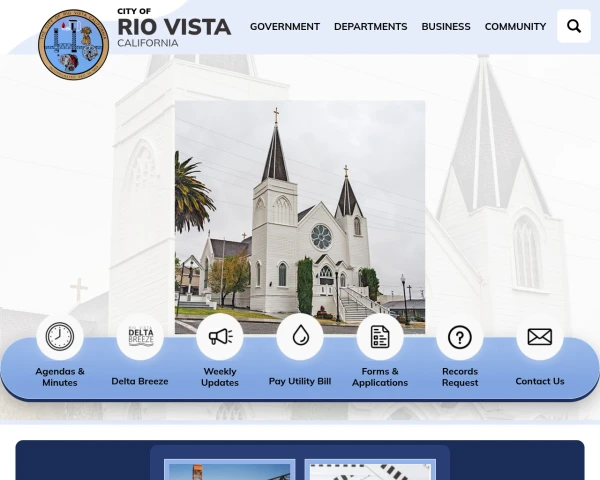Click the Pay Utility Bill water-drop icon
The image size is (600, 480).
[x=300, y=336]
